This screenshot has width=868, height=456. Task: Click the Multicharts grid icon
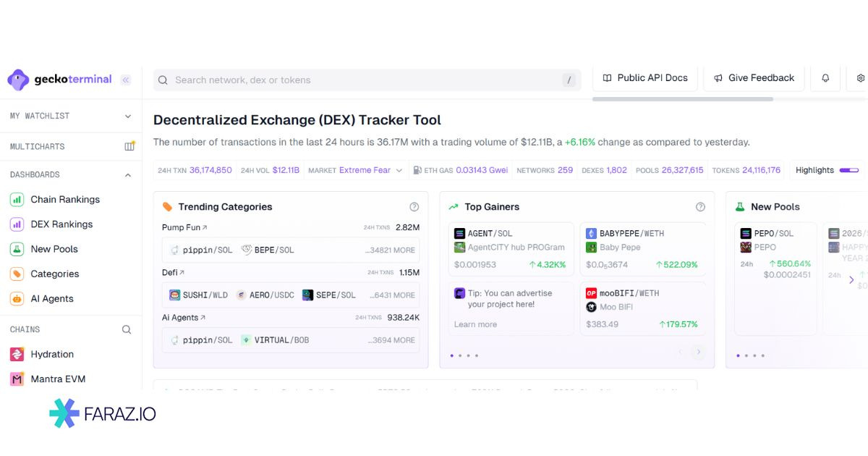(x=129, y=146)
